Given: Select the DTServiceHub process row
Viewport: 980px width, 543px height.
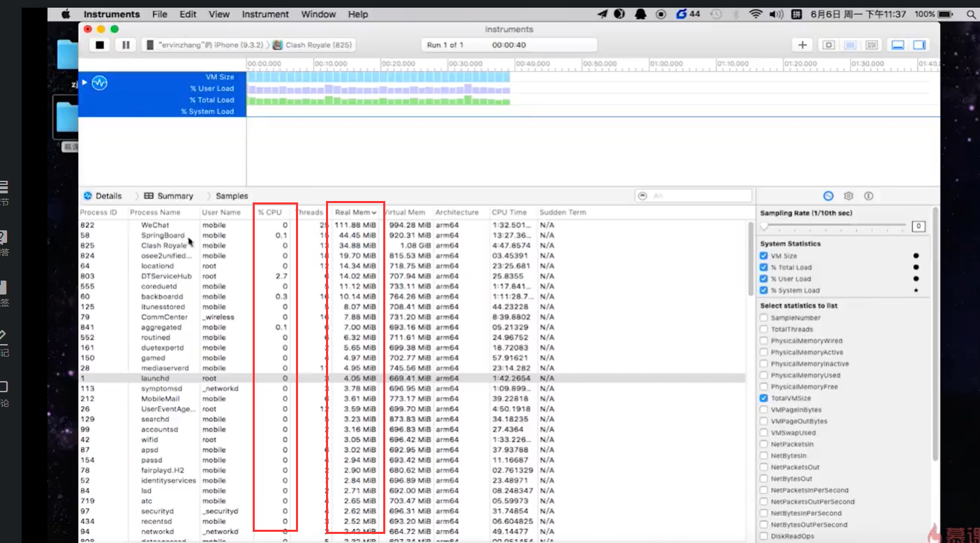Looking at the screenshot, I should pyautogui.click(x=412, y=276).
